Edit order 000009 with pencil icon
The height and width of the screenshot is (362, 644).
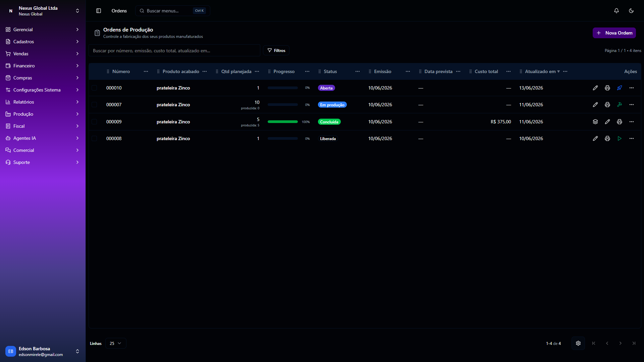(x=607, y=122)
